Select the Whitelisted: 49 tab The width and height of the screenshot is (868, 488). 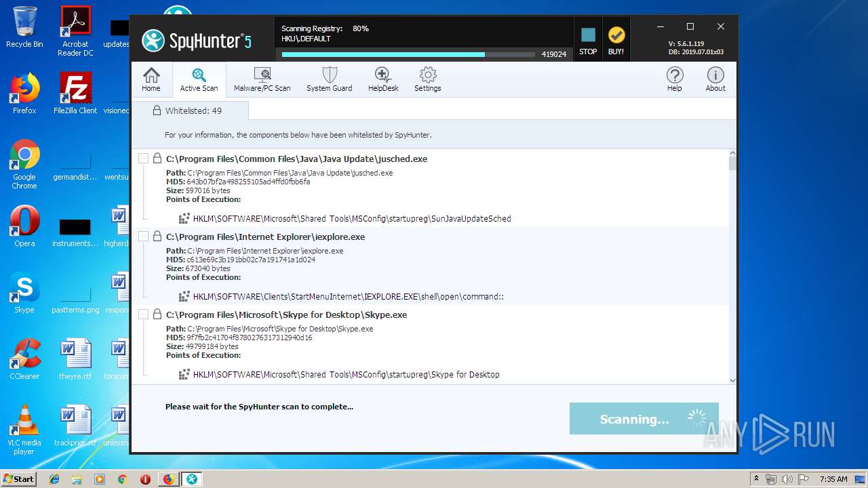click(x=190, y=110)
